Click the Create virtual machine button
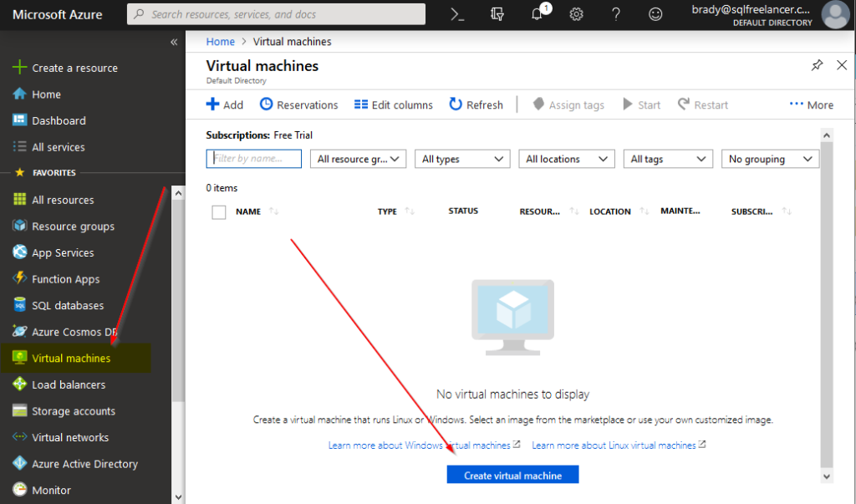 [512, 474]
